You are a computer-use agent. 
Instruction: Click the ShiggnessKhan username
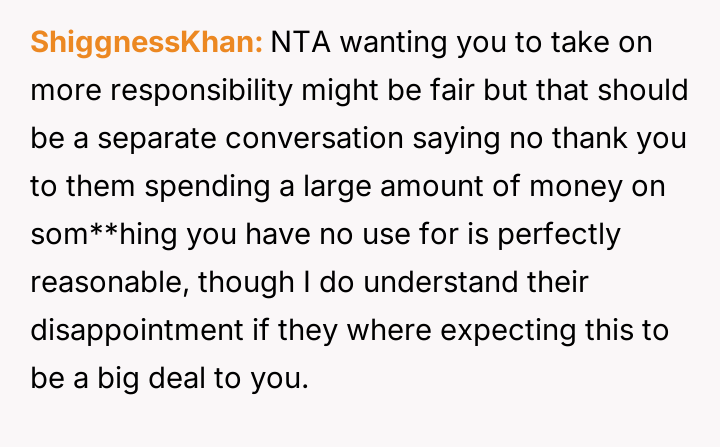pos(147,43)
